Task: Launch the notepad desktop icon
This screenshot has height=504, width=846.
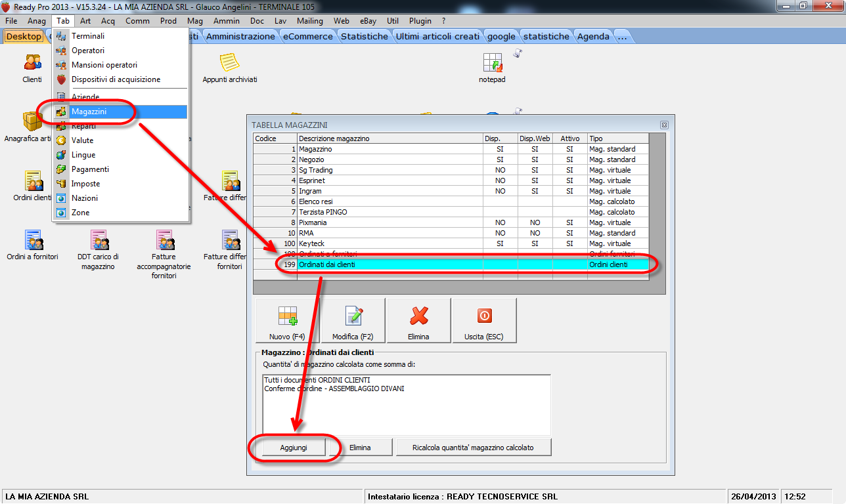Action: tap(492, 68)
